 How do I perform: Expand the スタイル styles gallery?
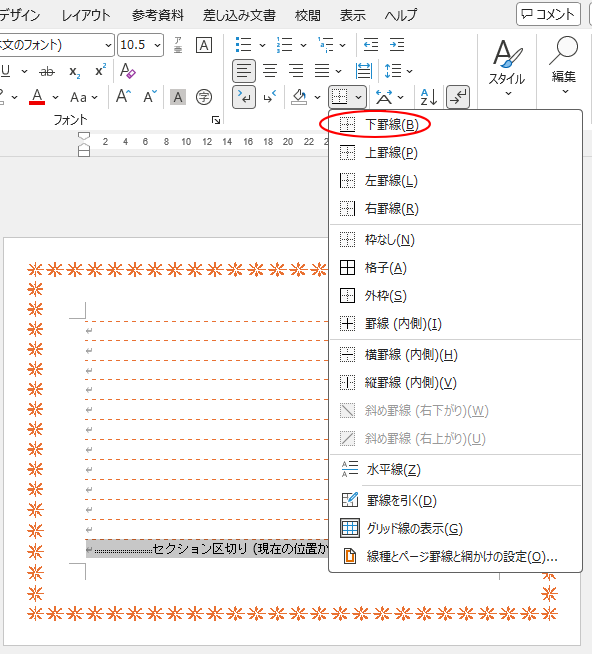tap(507, 67)
